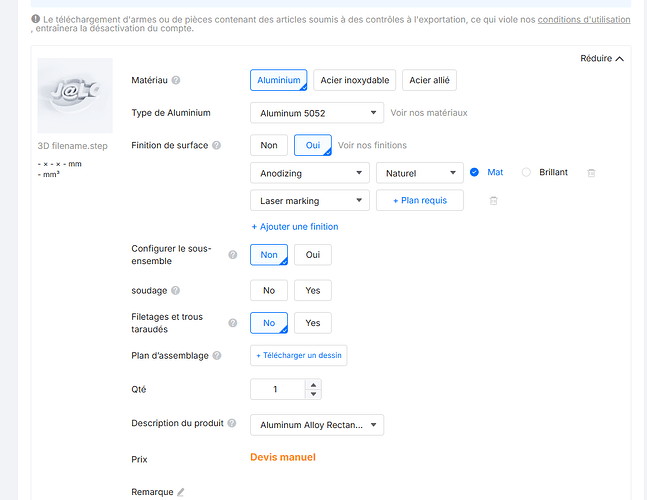This screenshot has height=500, width=647.
Task: Click help icon next to soudage
Action: click(x=175, y=290)
